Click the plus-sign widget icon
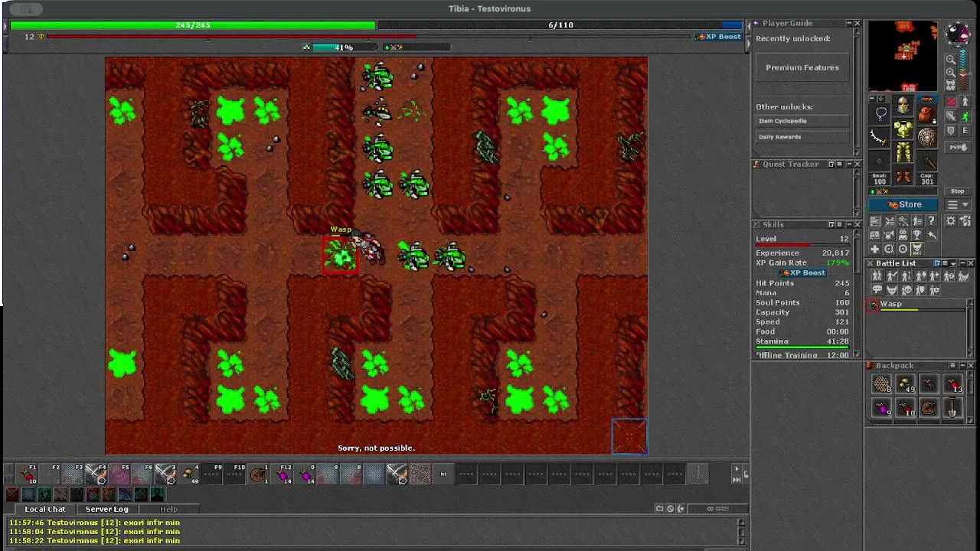Image resolution: width=980 pixels, height=551 pixels. click(x=874, y=249)
